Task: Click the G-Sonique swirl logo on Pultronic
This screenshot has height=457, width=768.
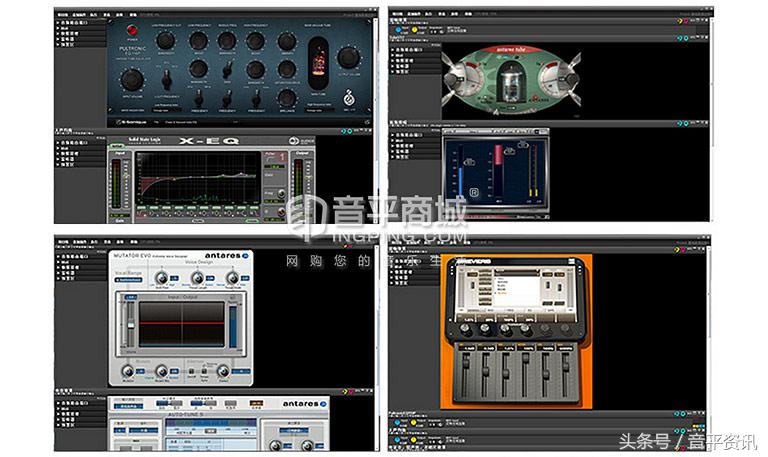Action: 349,97
